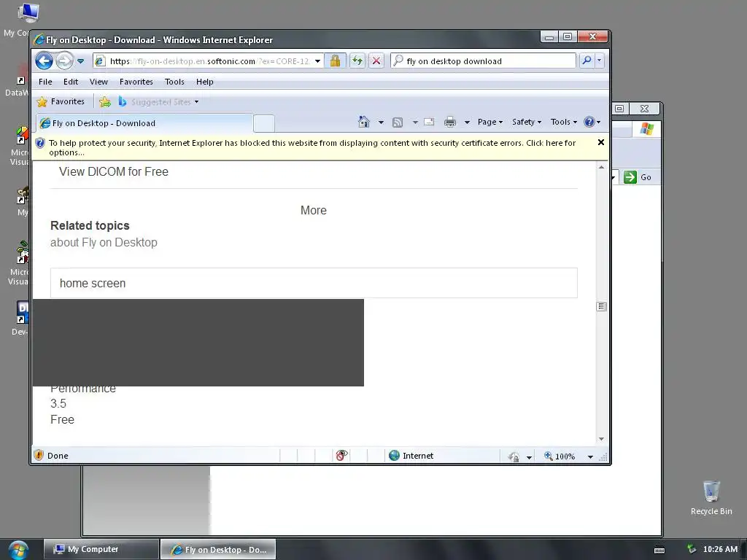747x560 pixels.
Task: Go back using the Back arrow button
Action: click(44, 61)
